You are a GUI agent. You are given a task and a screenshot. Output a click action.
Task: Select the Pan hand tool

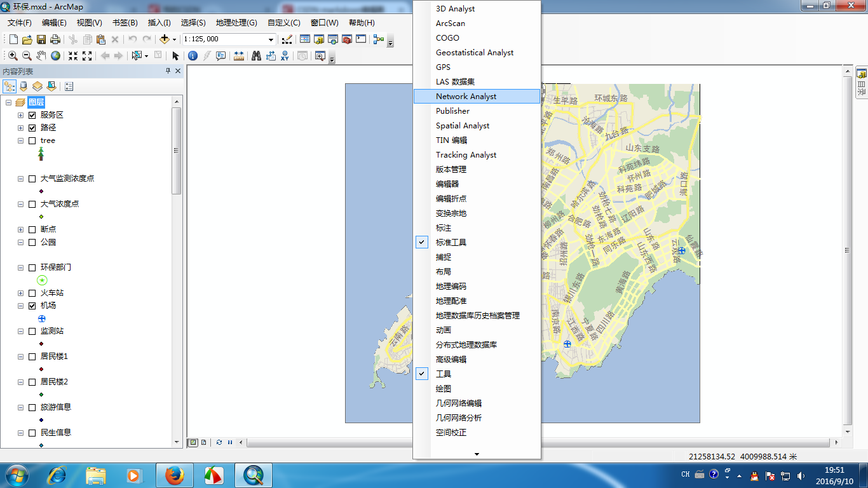coord(41,56)
